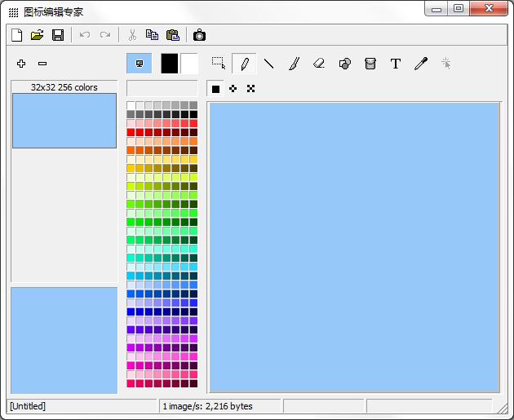Select the 32x32 256 colors image thumbnail

(x=64, y=120)
